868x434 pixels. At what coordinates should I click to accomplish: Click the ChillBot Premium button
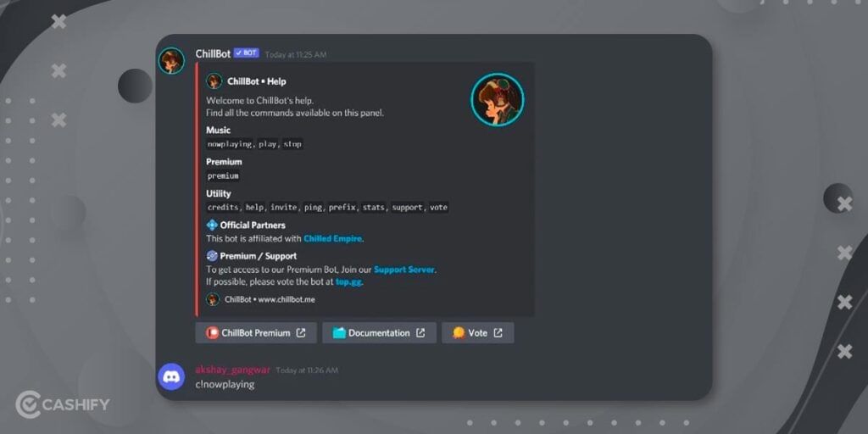pyautogui.click(x=256, y=332)
